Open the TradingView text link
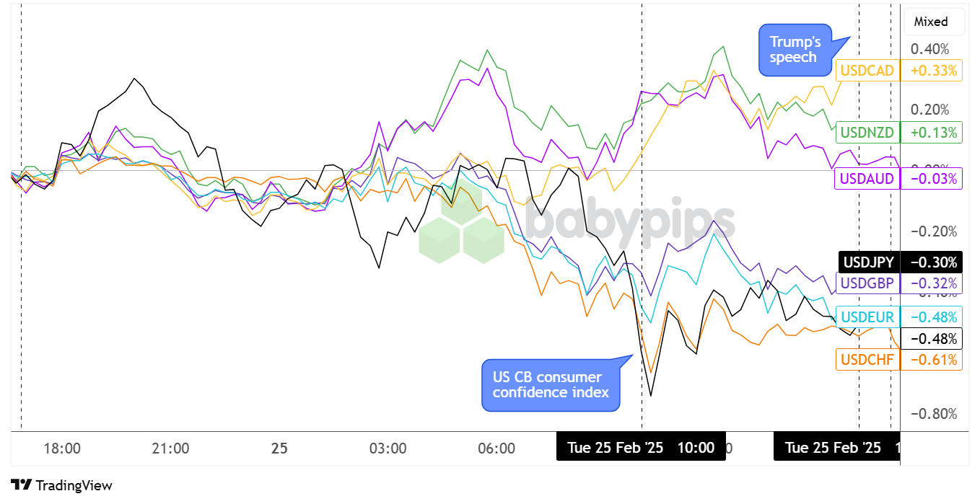Screen dimensions: 980x504 pos(74,485)
